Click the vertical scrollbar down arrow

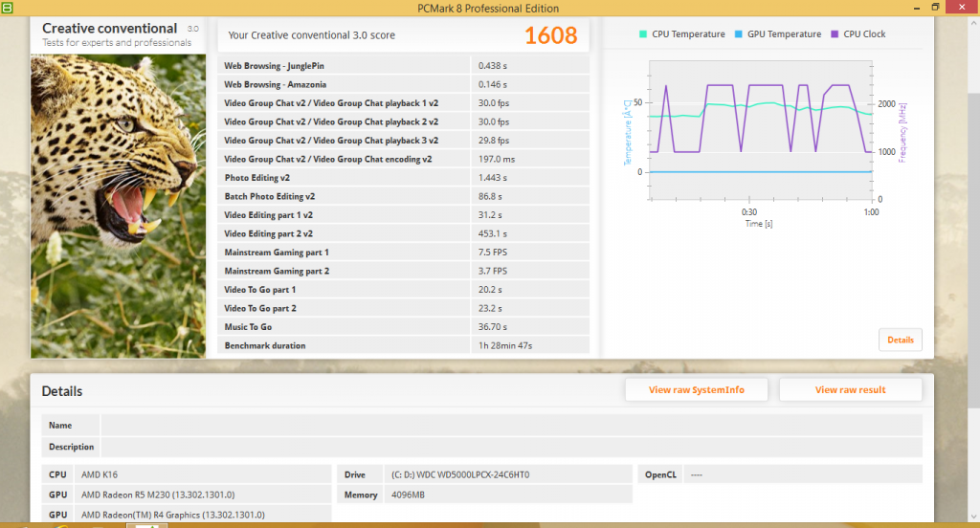click(973, 517)
